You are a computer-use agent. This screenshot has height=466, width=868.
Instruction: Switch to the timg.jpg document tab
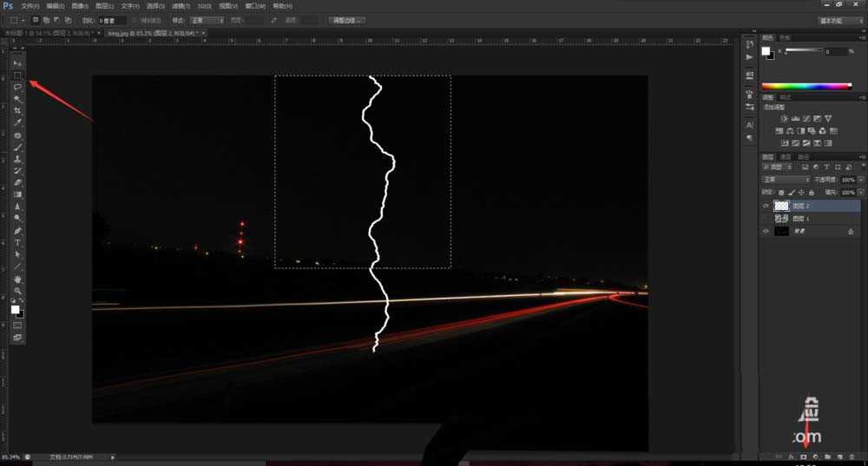tap(153, 33)
